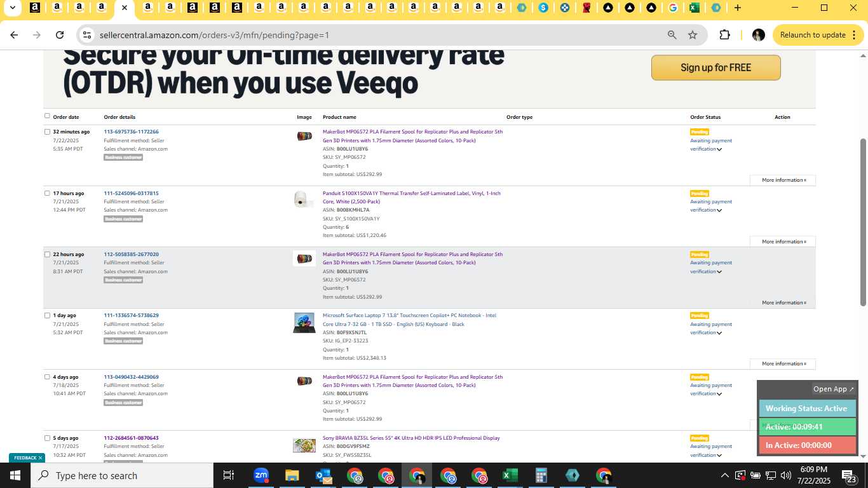
Task: Open Sony BRAVIA BZ35L product link
Action: pos(411,438)
